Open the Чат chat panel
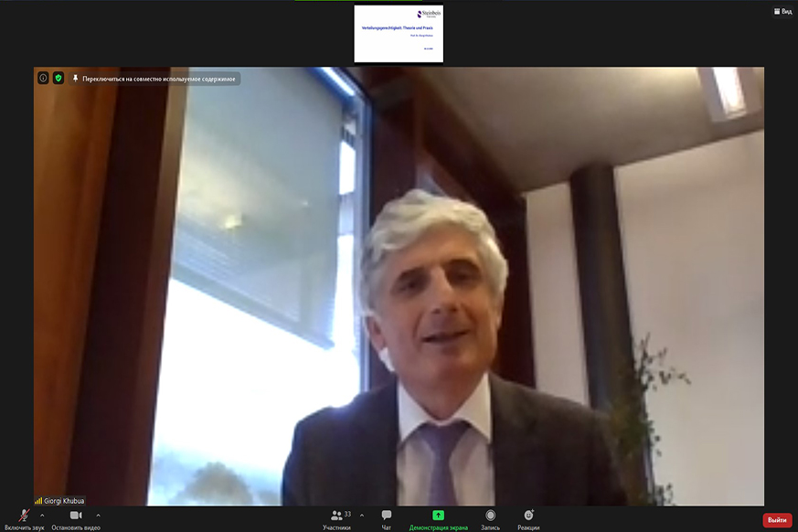The height and width of the screenshot is (532, 798). pyautogui.click(x=387, y=516)
